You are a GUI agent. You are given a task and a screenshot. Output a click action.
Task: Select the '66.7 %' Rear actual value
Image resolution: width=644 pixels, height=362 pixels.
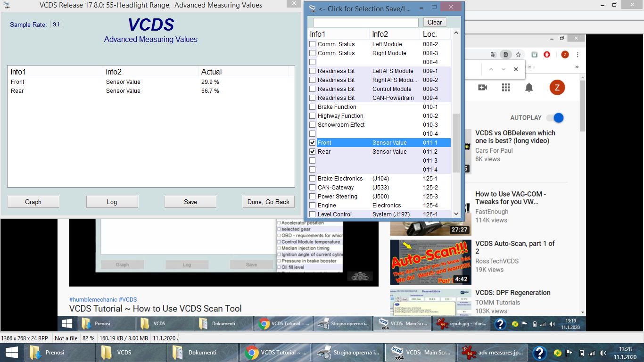pos(210,91)
